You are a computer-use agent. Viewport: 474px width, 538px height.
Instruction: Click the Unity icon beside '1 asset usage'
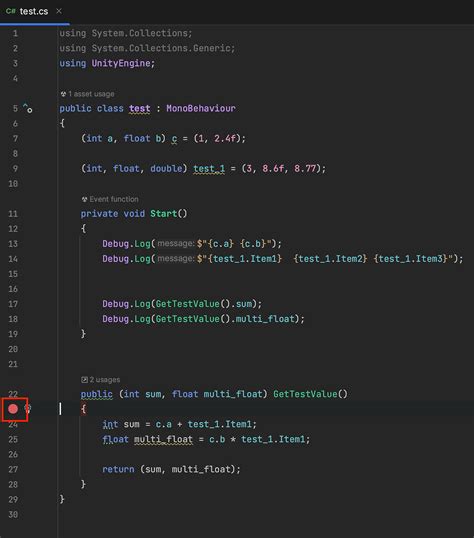click(63, 94)
